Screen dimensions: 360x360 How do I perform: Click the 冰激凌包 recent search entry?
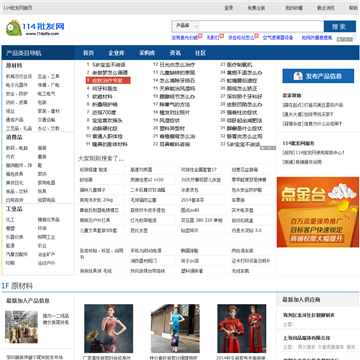point(189,190)
